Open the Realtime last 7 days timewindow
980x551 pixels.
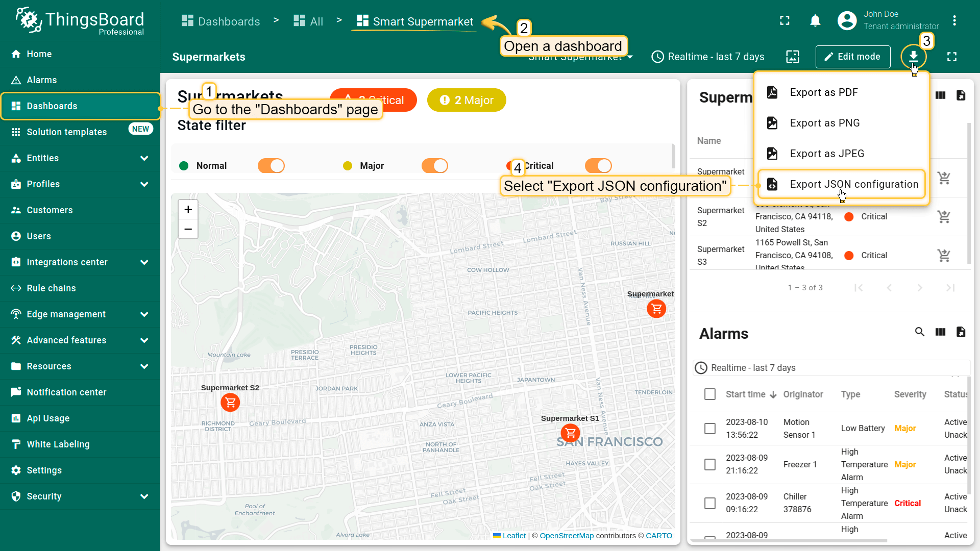(708, 57)
